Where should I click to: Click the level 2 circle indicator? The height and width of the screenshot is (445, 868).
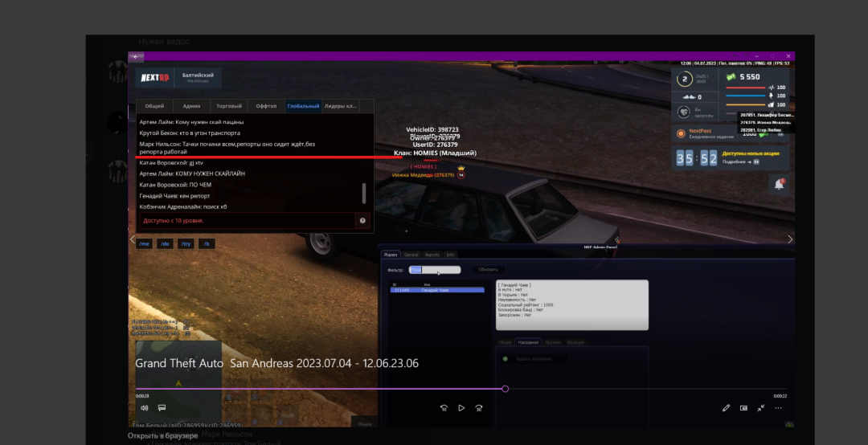tap(685, 80)
